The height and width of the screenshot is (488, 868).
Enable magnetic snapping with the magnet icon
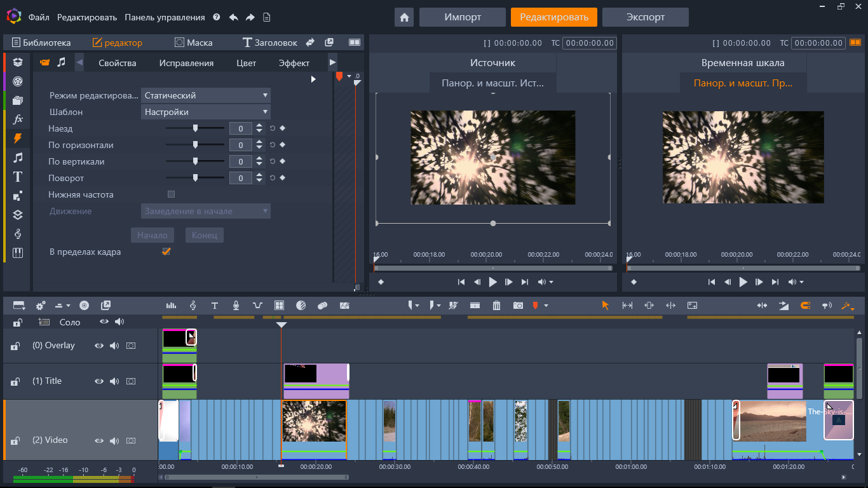805,306
